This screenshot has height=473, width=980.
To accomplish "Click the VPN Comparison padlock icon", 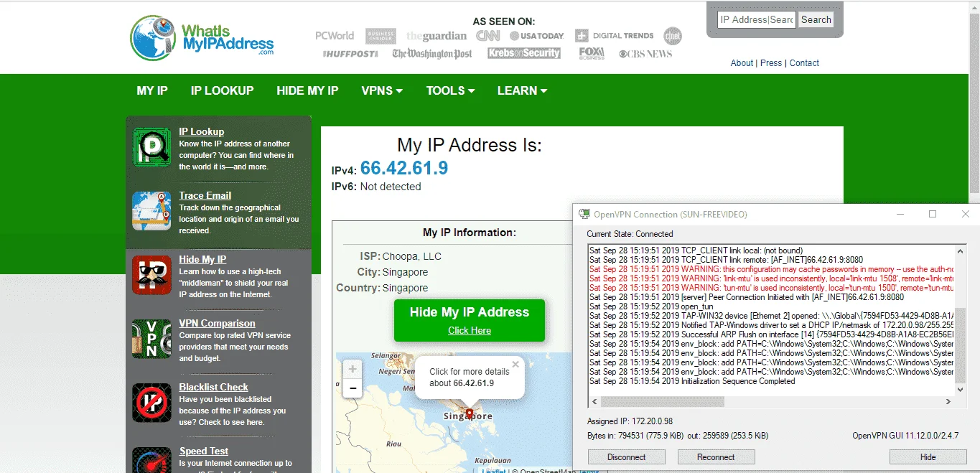I will 151,339.
